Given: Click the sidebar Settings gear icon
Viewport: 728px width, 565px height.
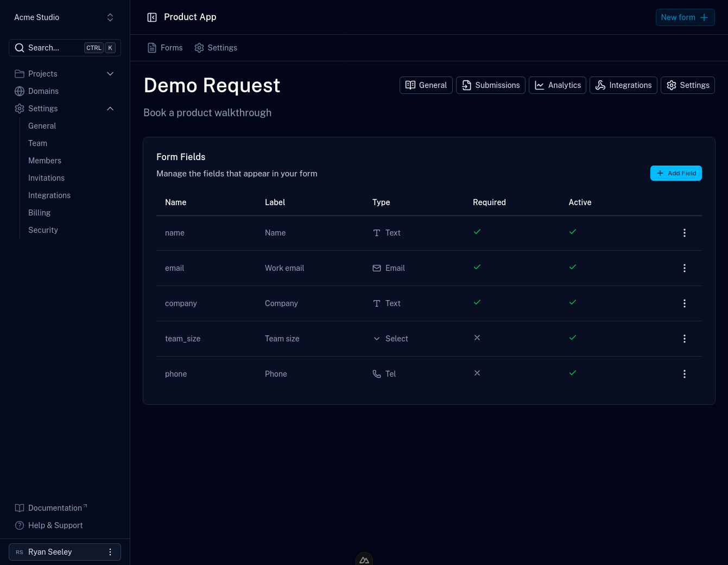Looking at the screenshot, I should pyautogui.click(x=20, y=109).
